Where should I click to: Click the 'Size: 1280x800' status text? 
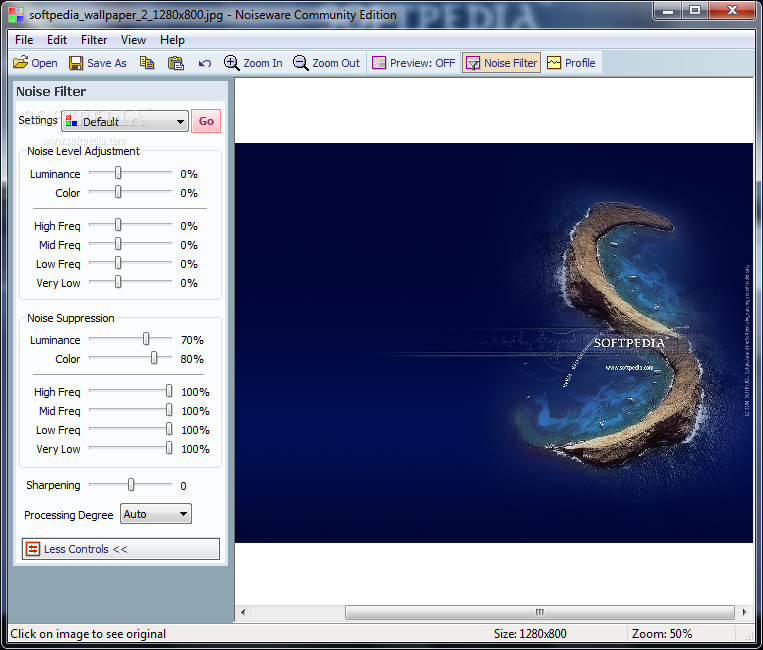point(530,633)
